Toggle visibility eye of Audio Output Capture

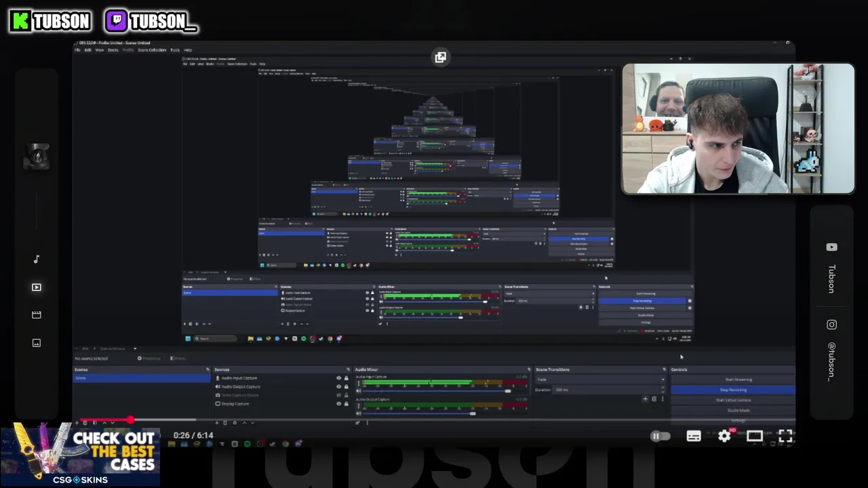339,386
